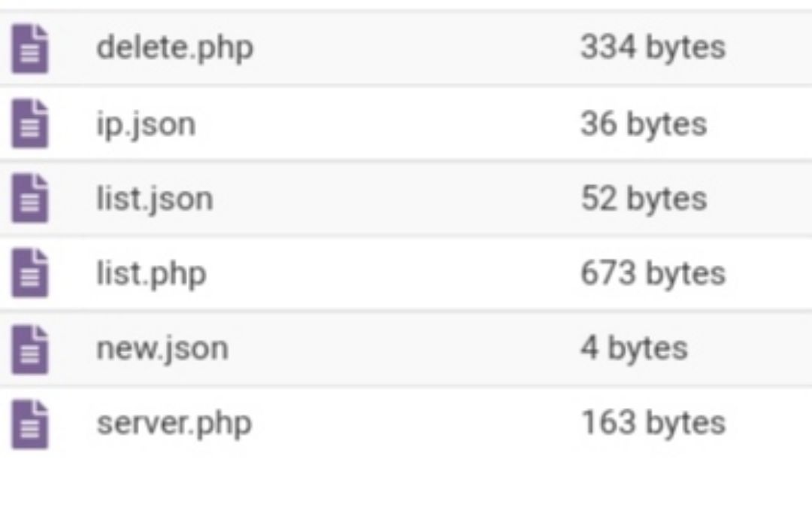The image size is (812, 514).
Task: Open the ip.json file
Action: coord(146,124)
